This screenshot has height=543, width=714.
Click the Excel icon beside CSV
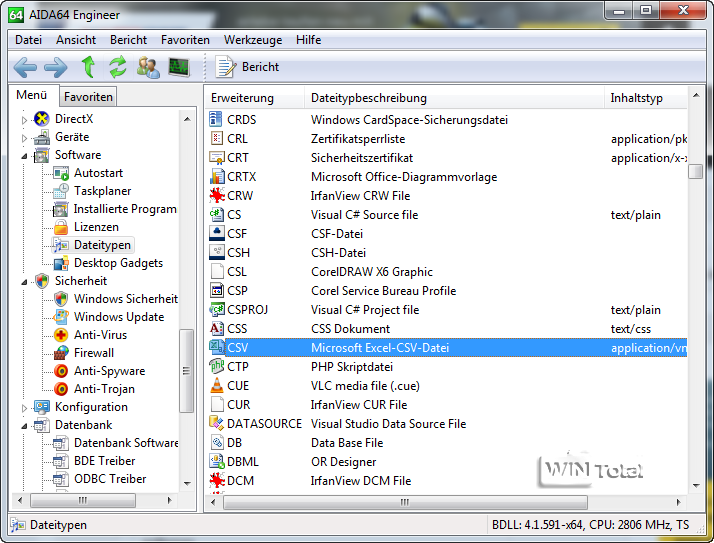click(x=217, y=347)
